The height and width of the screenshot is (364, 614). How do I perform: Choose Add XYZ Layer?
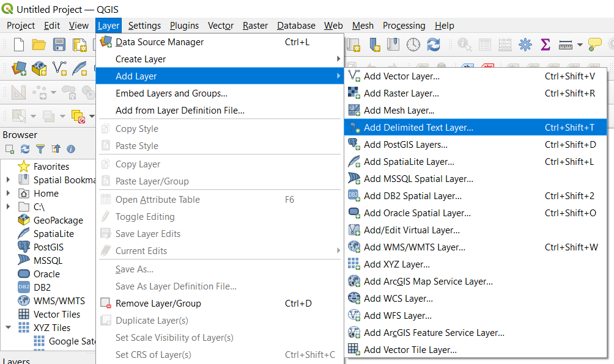tap(475, 264)
